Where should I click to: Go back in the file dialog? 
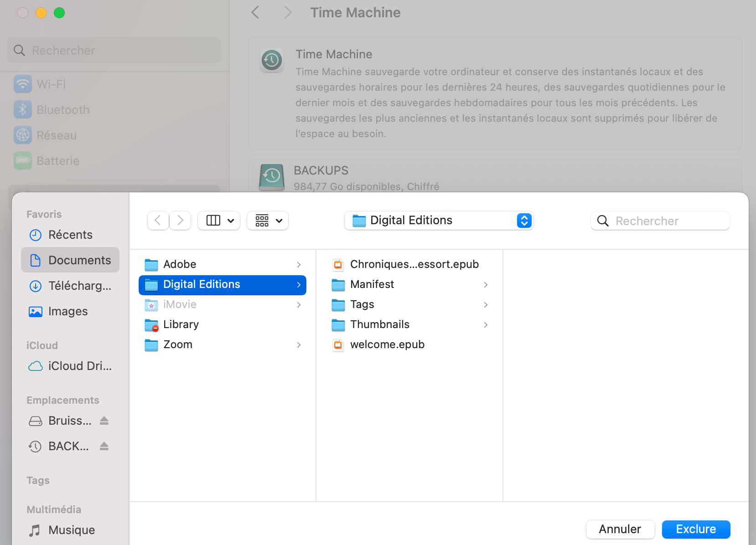coord(158,221)
